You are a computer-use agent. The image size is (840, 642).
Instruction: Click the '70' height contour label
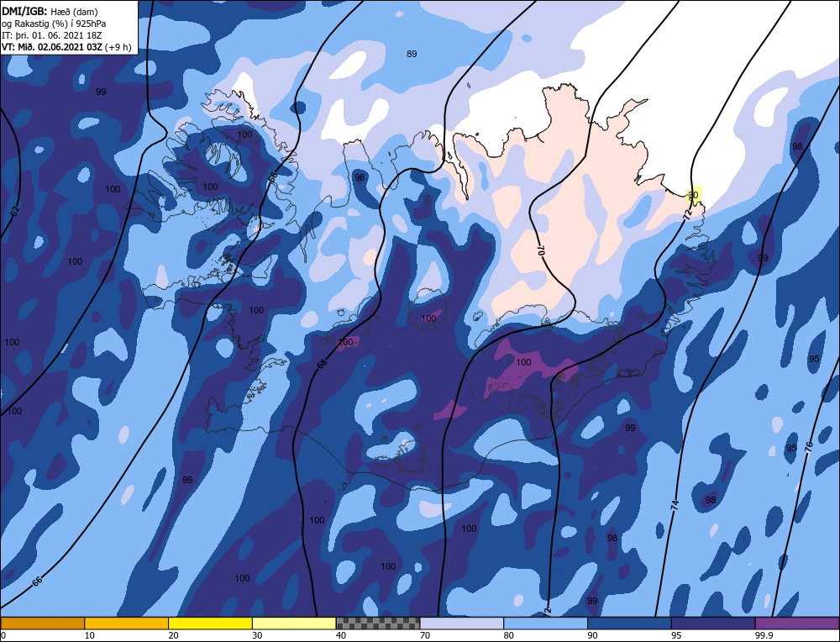[x=541, y=250]
